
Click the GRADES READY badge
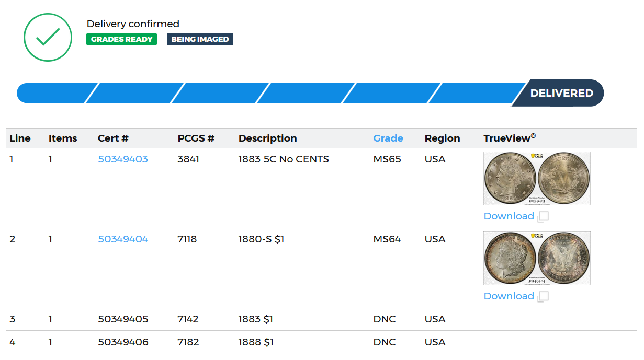[121, 39]
